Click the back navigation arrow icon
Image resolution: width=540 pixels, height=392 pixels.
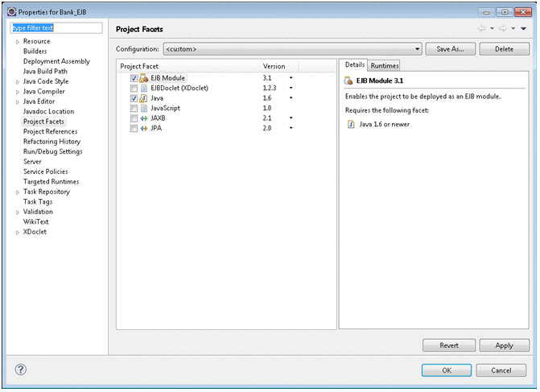tap(482, 29)
